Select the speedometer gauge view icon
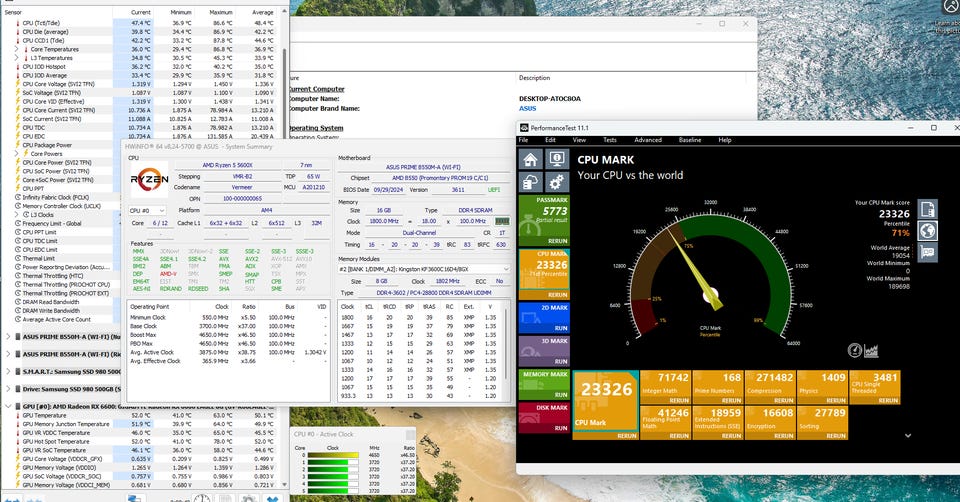The width and height of the screenshot is (960, 502). tap(856, 350)
